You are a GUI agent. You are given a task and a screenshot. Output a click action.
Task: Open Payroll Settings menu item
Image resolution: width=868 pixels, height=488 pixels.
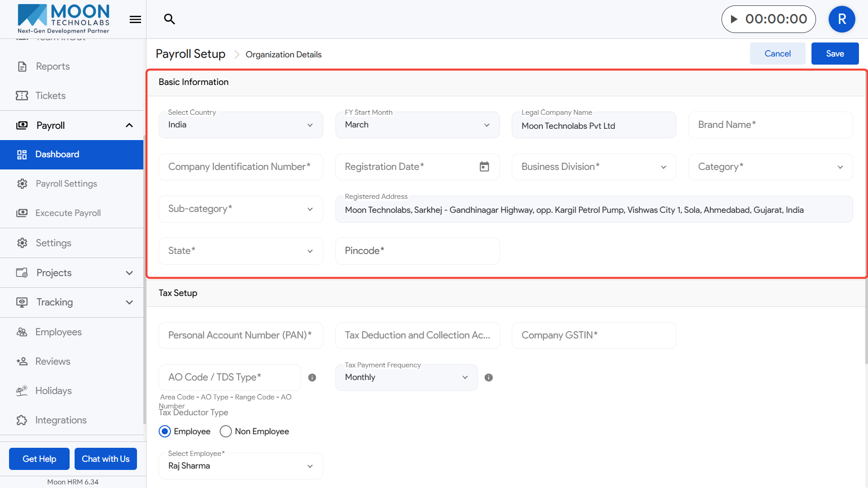click(x=66, y=184)
